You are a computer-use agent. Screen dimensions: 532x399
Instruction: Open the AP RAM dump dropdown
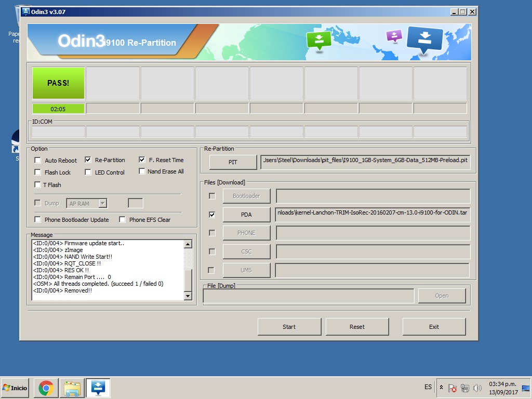[x=103, y=203]
